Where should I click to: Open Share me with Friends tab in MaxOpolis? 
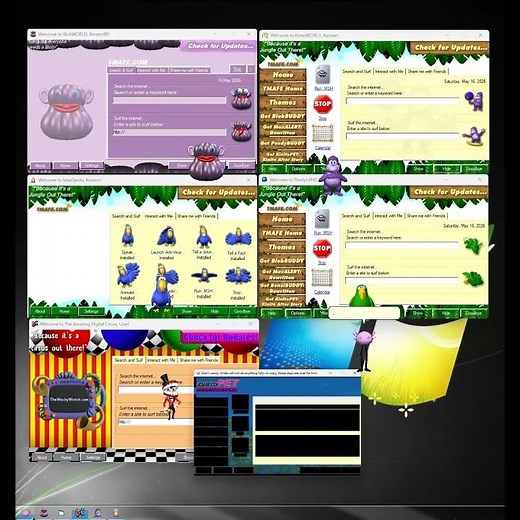[x=196, y=216]
